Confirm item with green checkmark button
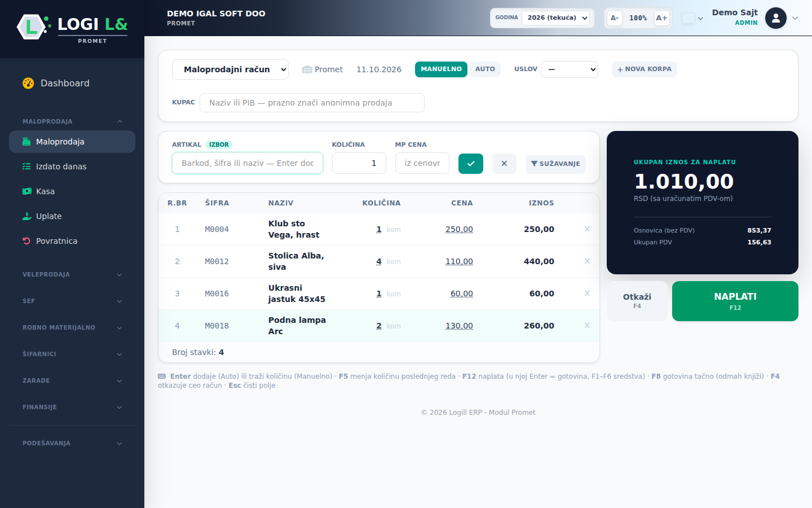Image resolution: width=812 pixels, height=508 pixels. pos(471,164)
